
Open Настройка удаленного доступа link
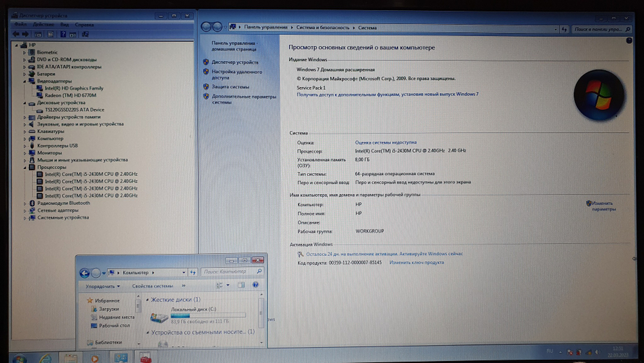236,74
